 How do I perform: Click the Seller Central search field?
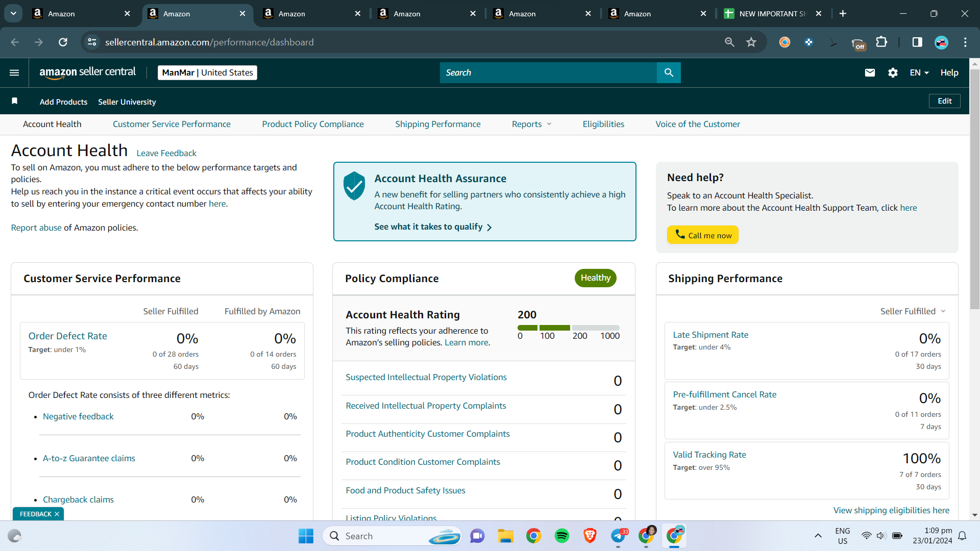point(548,72)
